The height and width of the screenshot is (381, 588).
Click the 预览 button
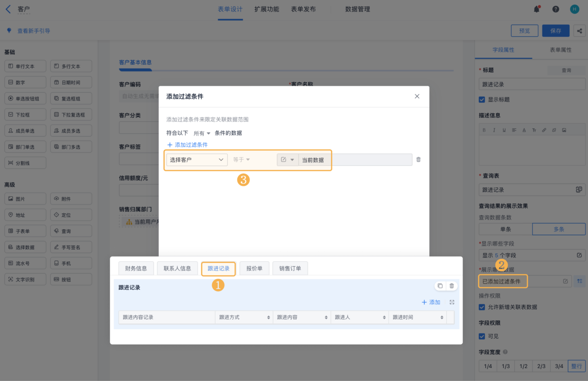click(x=524, y=31)
